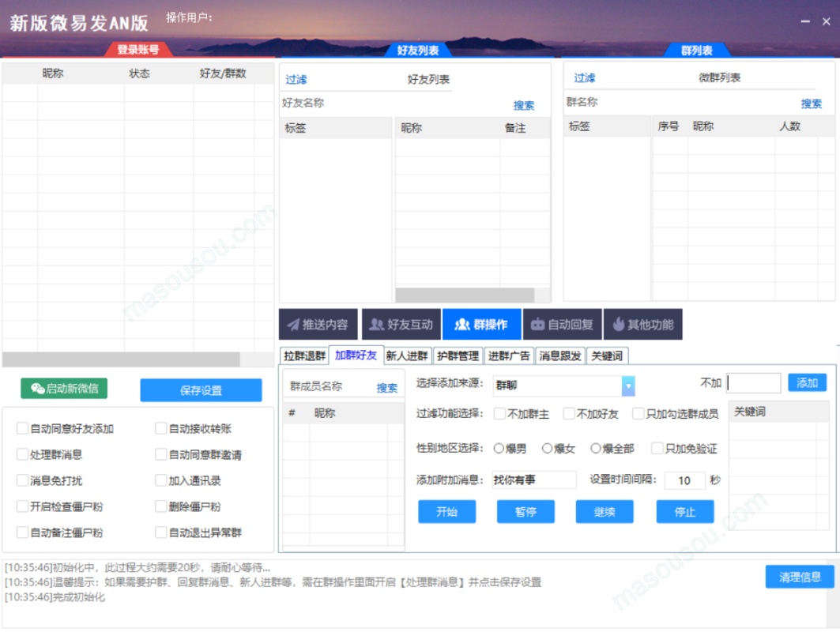Click the 开始 button

(x=446, y=511)
